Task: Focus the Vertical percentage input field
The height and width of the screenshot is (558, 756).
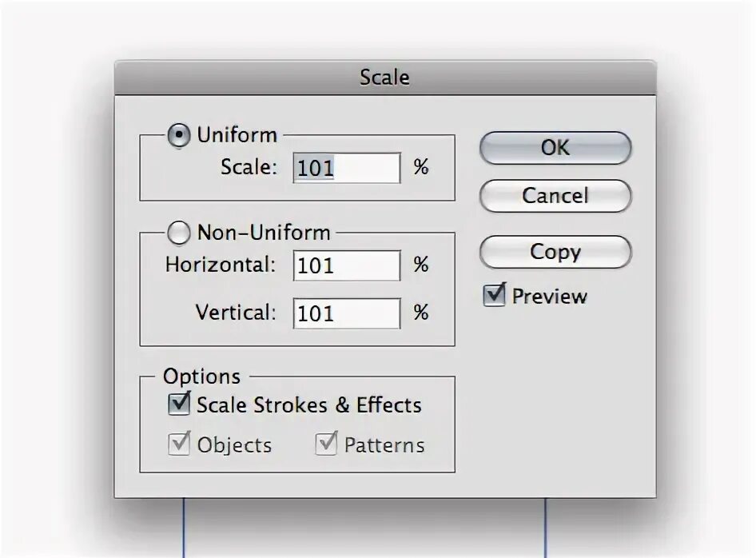Action: (348, 313)
